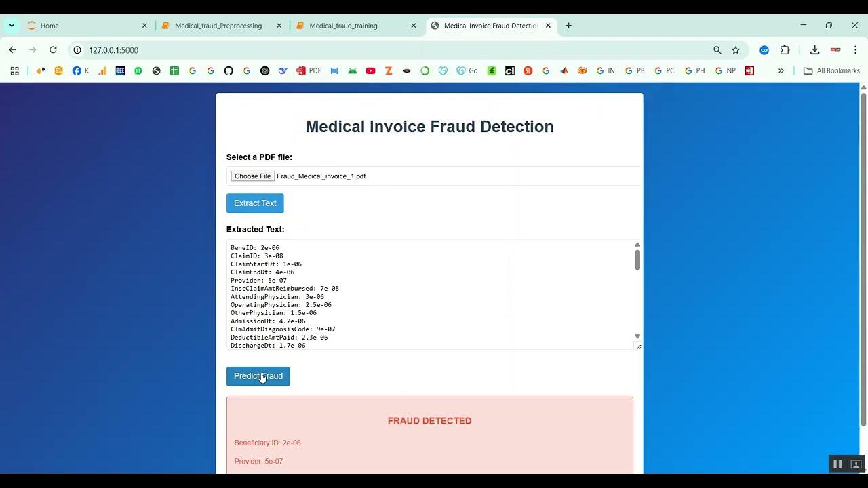Open the GitHub bookmark
868x488 pixels.
[229, 70]
